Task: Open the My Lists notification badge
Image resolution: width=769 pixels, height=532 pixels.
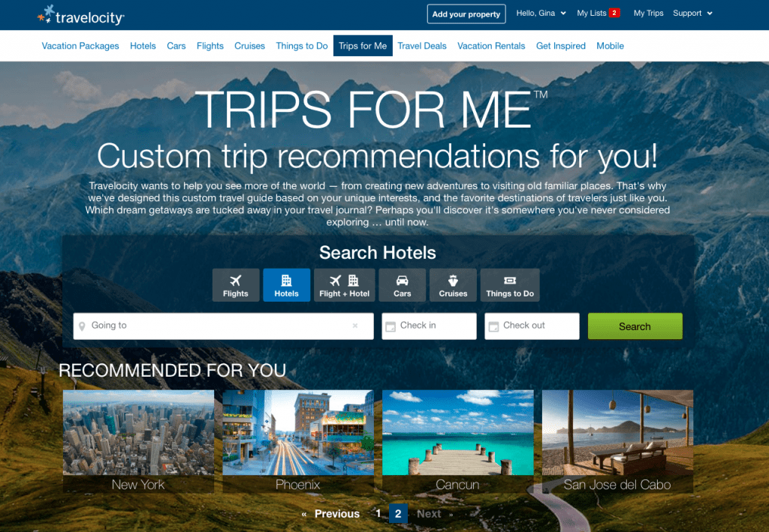Action: tap(614, 14)
